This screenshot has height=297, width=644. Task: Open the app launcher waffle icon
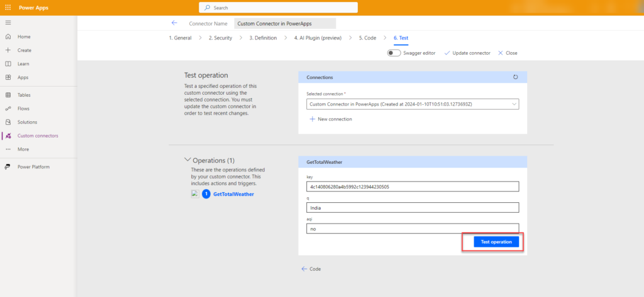point(8,8)
